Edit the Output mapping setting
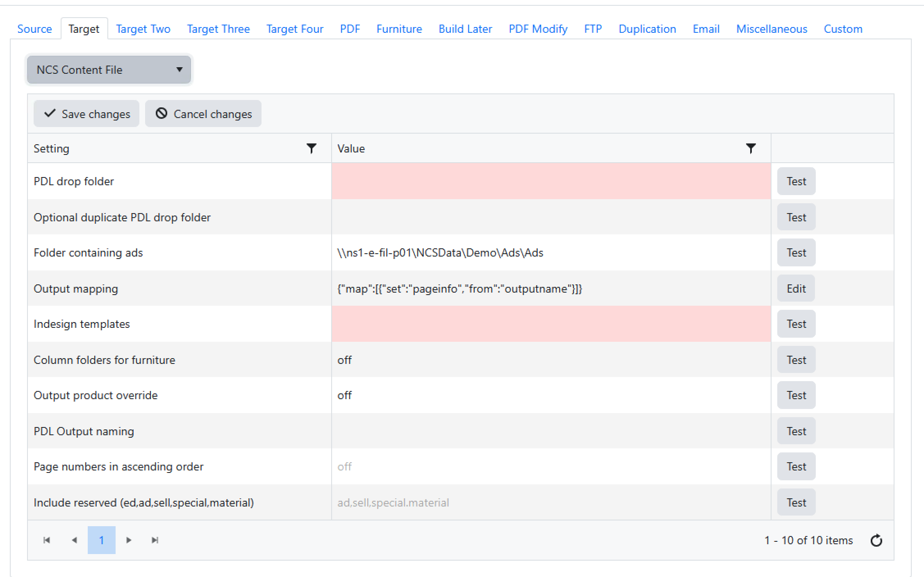The height and width of the screenshot is (577, 924). 796,288
